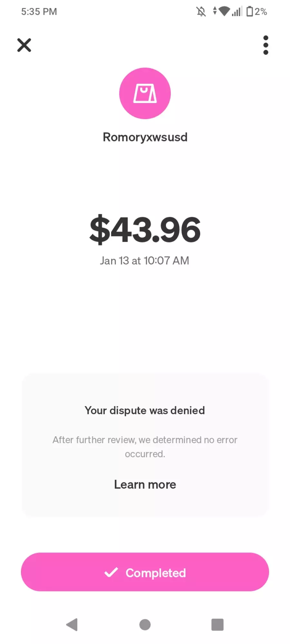The height and width of the screenshot is (644, 290).
Task: Tap the 5:35 PM status bar clock
Action: point(39,12)
